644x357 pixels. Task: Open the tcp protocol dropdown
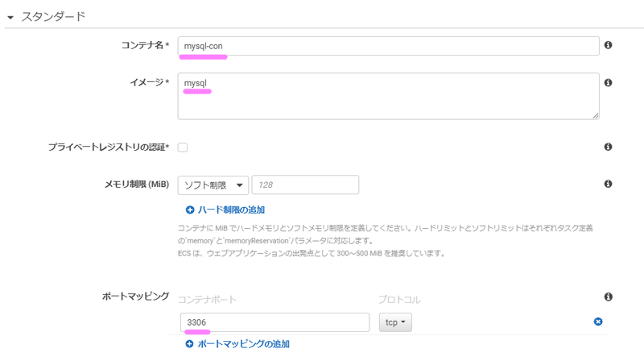[x=395, y=322]
